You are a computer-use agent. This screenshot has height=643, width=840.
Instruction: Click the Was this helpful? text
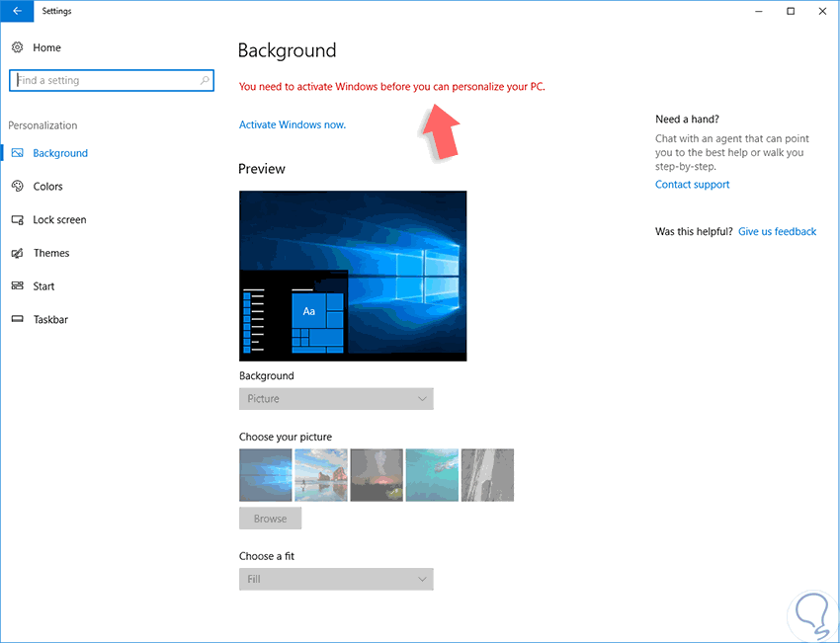[694, 231]
